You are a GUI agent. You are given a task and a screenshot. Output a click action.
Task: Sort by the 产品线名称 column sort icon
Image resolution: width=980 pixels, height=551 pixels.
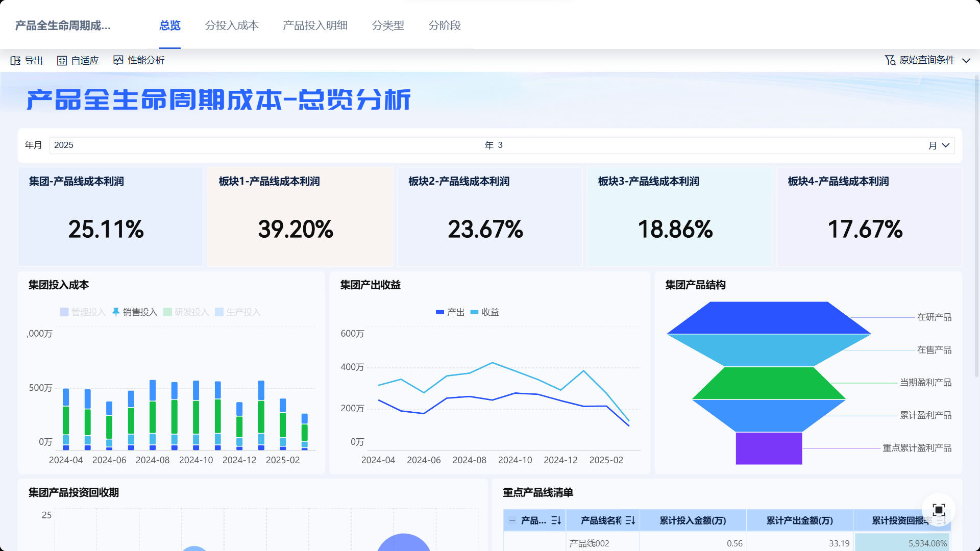[630, 520]
